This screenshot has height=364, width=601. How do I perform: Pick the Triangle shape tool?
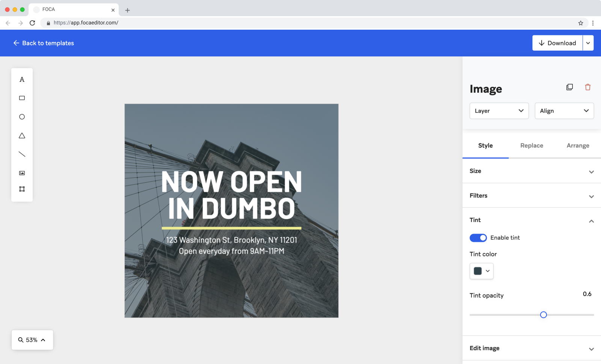tap(22, 136)
